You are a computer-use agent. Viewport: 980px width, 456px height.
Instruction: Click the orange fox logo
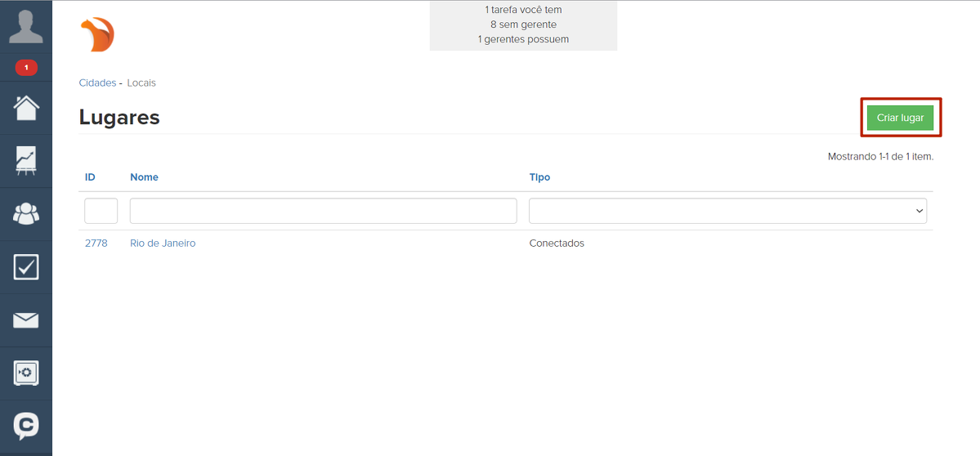pos(97,35)
